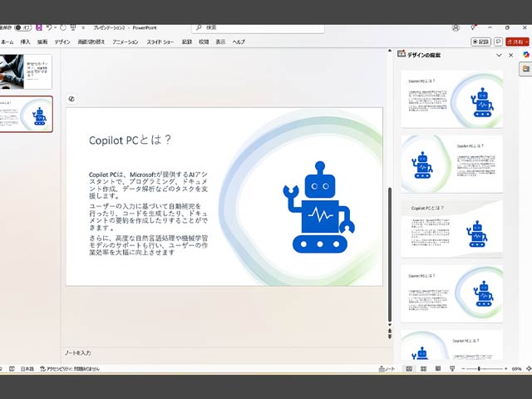Start slideshow from beginning quick-access icon
Screen dimensions: 532x399
[73, 27]
